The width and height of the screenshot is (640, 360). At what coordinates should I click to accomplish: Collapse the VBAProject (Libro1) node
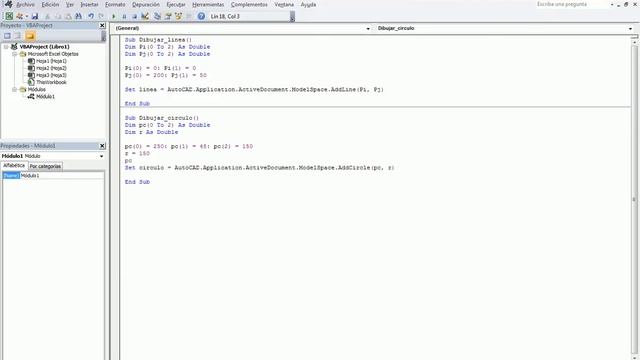click(6, 47)
